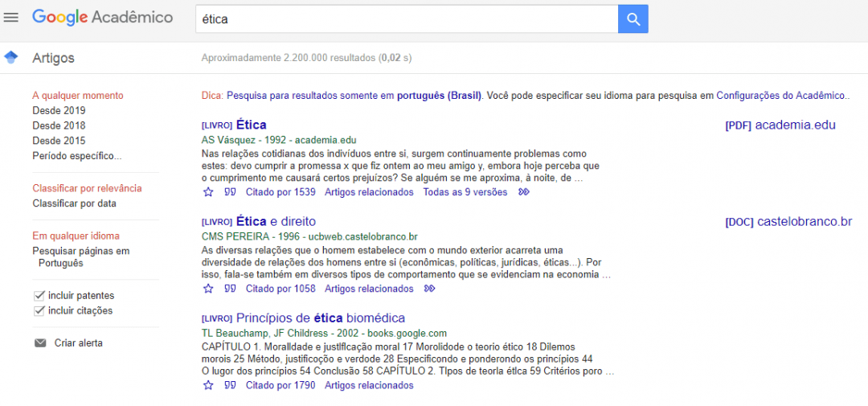Open the hamburger main menu
The image size is (868, 406).
point(11,18)
